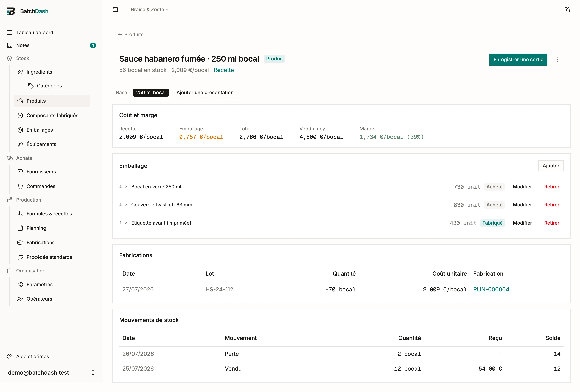Click the Notes icon in sidebar

tap(10, 45)
